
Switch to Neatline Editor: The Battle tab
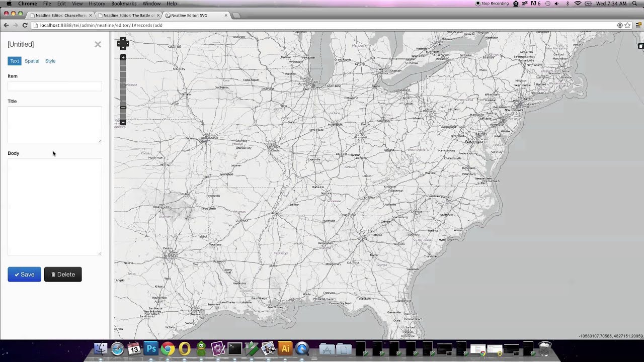coord(129,15)
